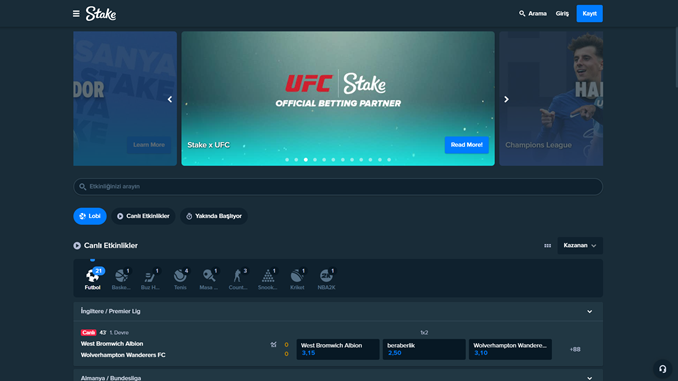Select the Kriket sport icon
Image resolution: width=678 pixels, height=381 pixels.
tap(297, 279)
